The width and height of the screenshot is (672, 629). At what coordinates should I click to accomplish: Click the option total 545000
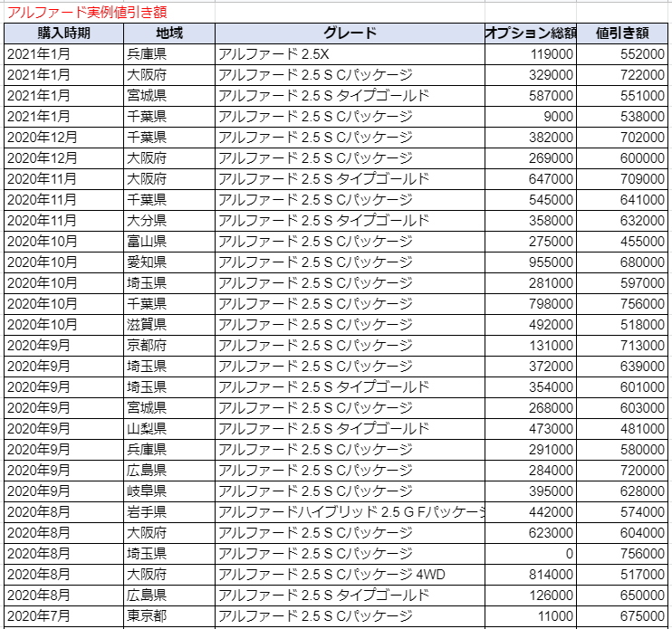click(531, 200)
